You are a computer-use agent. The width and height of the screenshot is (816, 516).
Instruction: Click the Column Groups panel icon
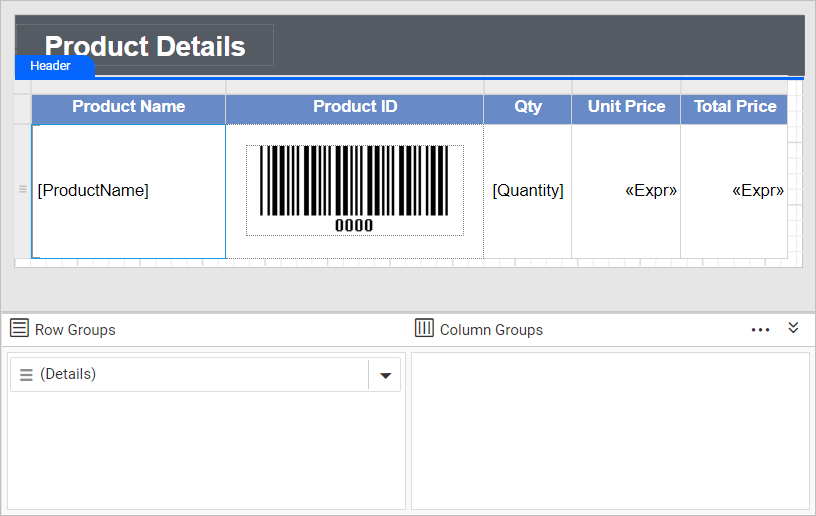point(424,328)
